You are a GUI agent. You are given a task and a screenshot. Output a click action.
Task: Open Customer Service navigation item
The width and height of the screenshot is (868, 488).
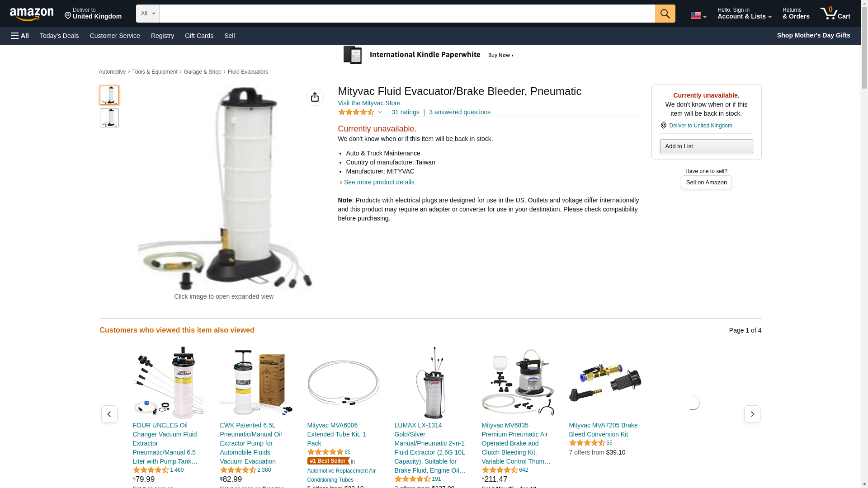[x=115, y=36]
